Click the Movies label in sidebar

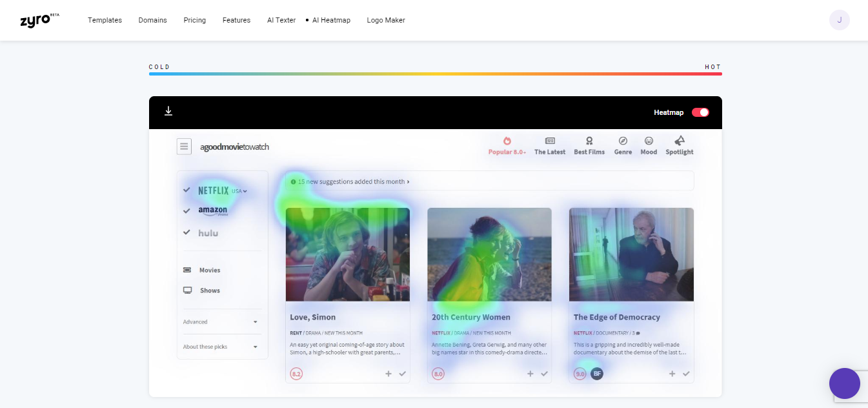(x=210, y=270)
